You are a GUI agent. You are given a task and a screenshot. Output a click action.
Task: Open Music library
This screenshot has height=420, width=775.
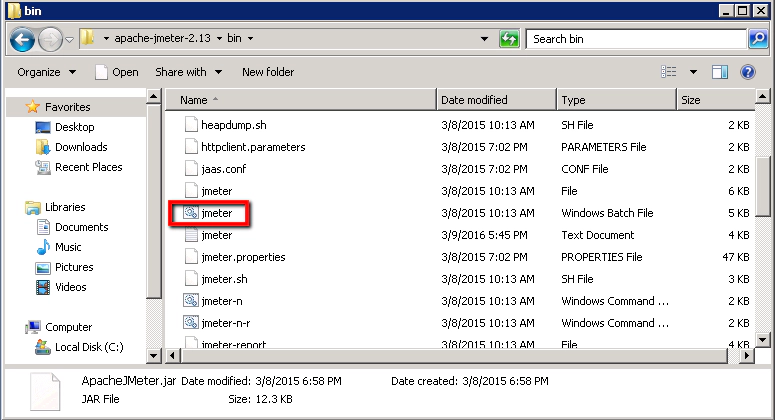[x=68, y=247]
